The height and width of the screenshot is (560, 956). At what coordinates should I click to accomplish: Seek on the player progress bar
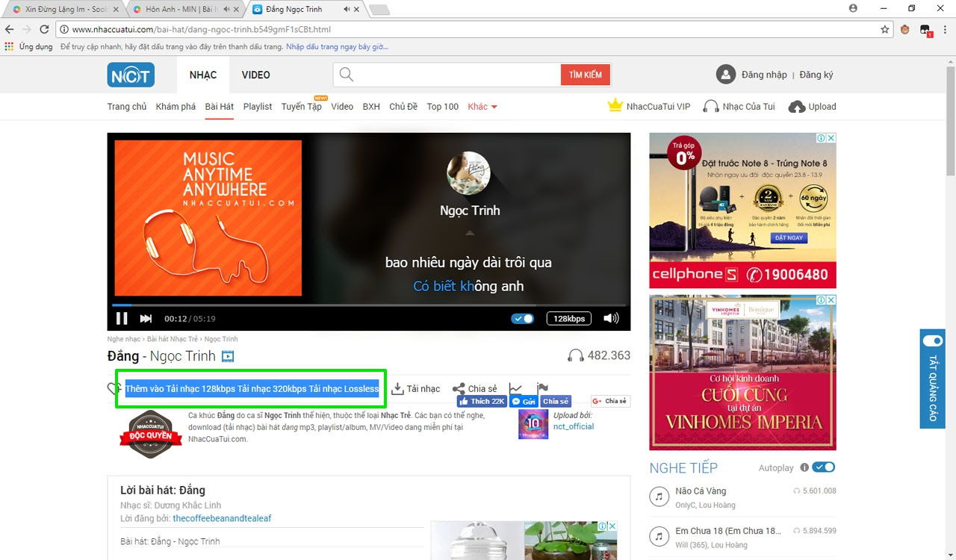[x=369, y=305]
